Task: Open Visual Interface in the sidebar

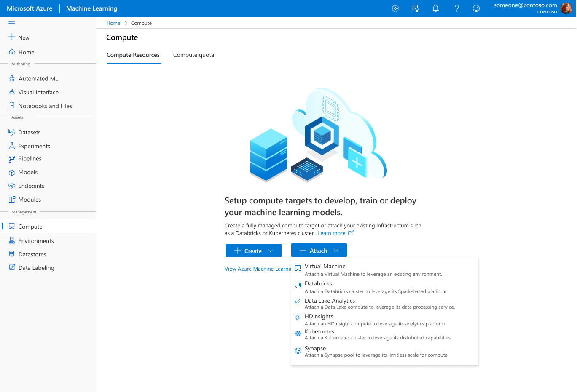Action: click(x=38, y=92)
